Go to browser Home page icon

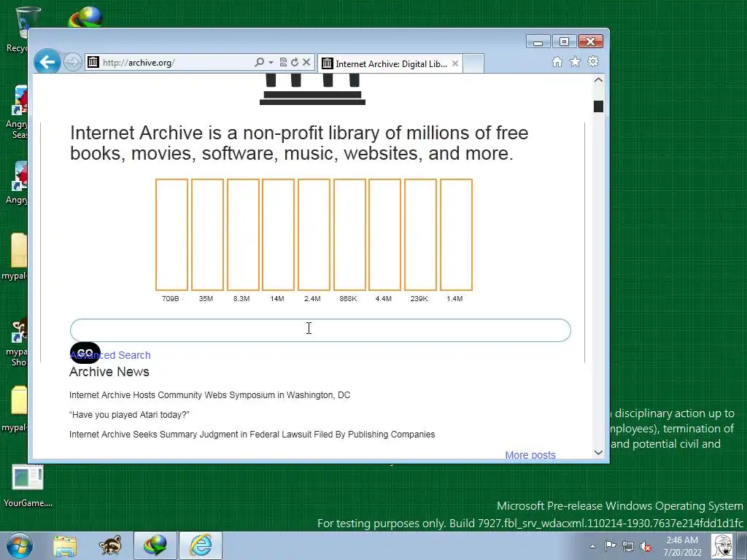557,62
